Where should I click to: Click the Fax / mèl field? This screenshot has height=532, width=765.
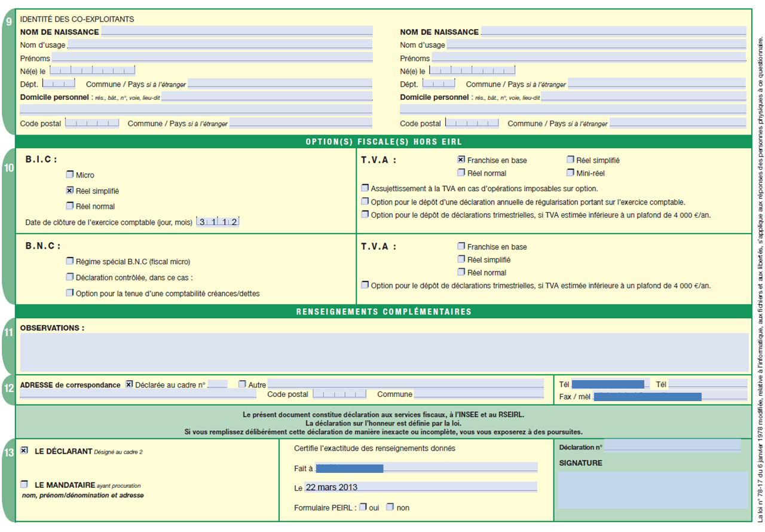670,396
